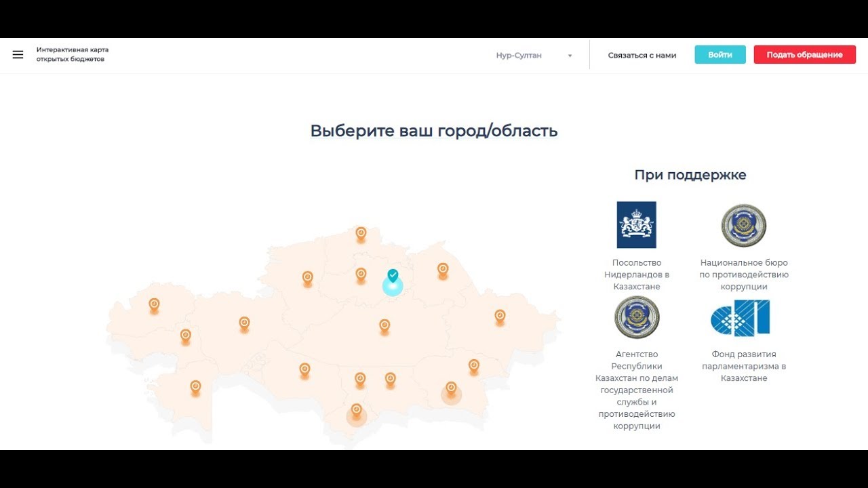Select the Mangystau region map pin

(x=195, y=388)
